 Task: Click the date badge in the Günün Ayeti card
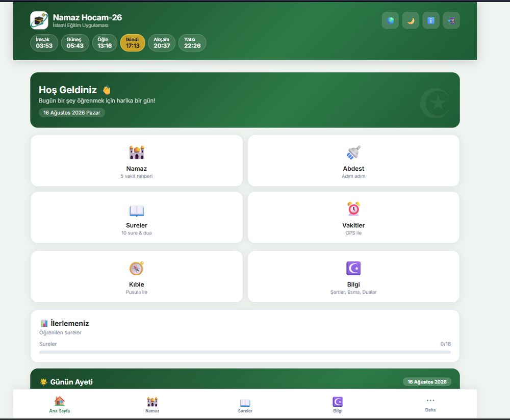coord(427,382)
